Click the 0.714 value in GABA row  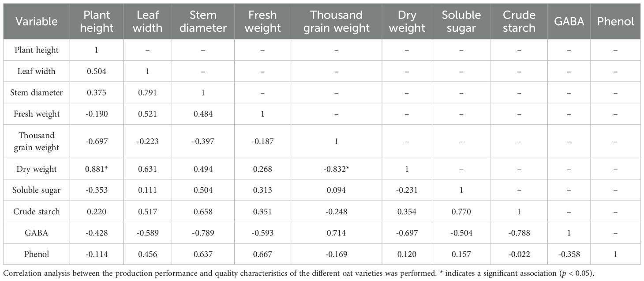tap(336, 232)
